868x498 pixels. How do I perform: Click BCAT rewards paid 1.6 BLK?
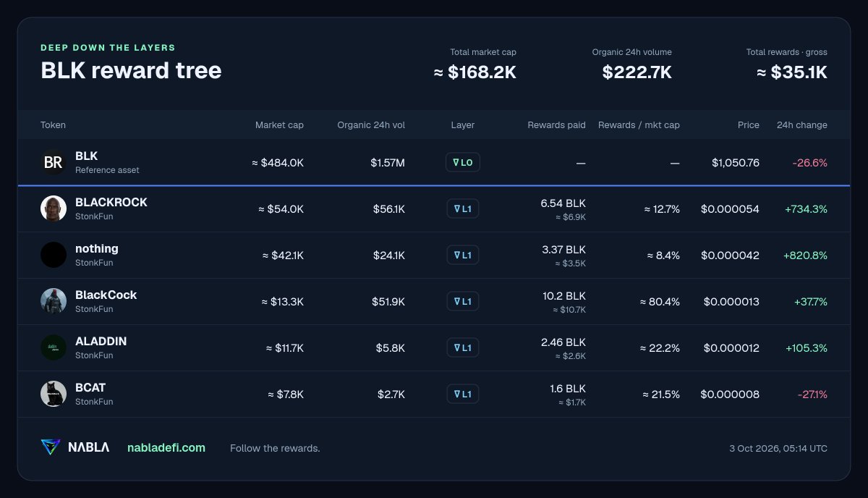(568, 389)
